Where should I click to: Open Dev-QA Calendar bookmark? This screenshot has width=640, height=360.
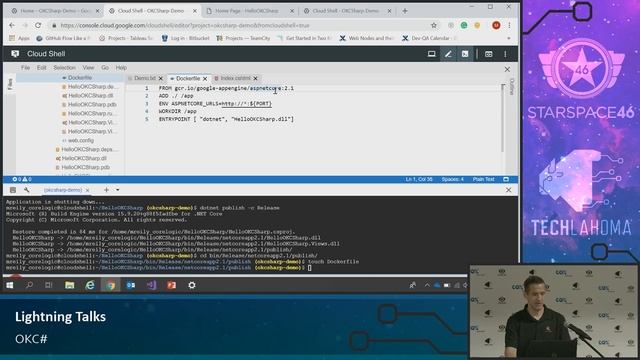pyautogui.click(x=428, y=38)
